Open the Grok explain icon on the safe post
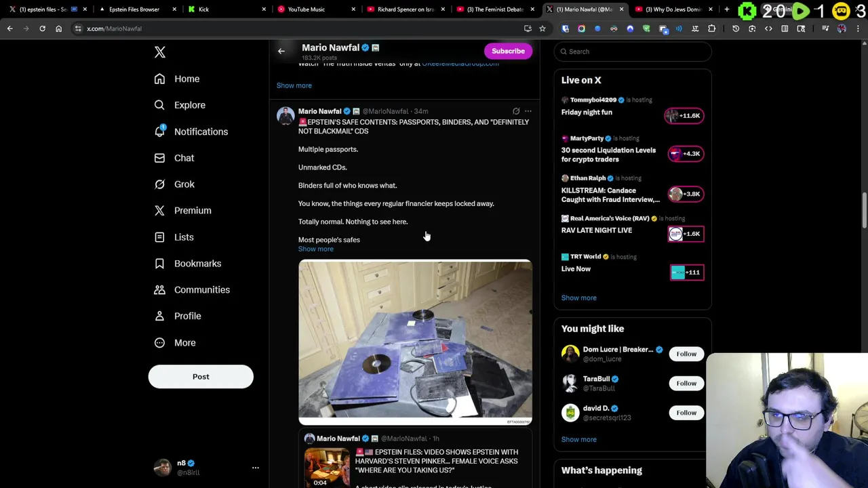This screenshot has width=868, height=488. coord(516,111)
